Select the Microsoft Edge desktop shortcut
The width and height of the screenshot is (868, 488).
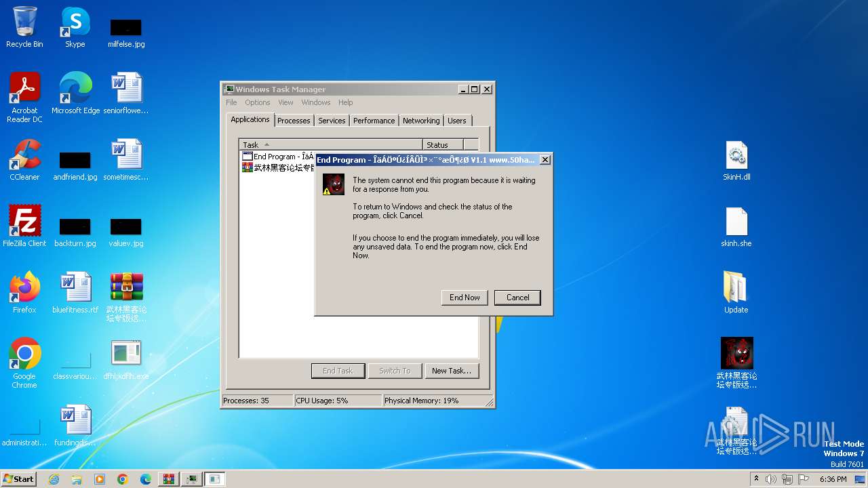click(75, 93)
